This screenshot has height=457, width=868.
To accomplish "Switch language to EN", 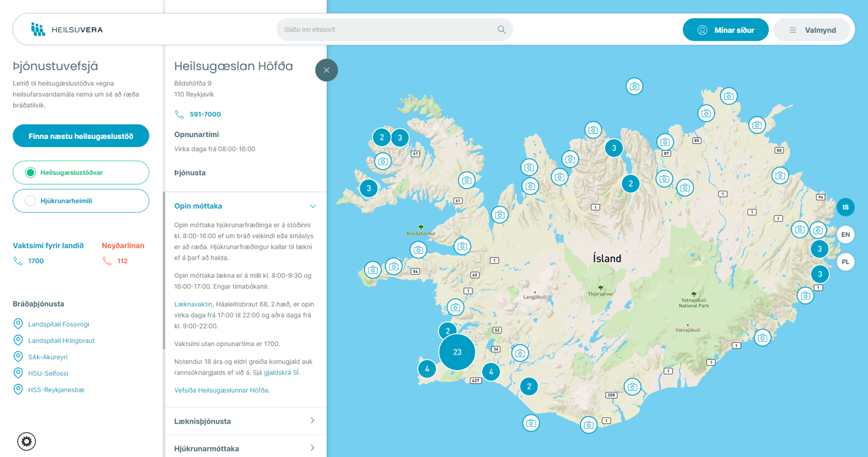I will tap(845, 234).
